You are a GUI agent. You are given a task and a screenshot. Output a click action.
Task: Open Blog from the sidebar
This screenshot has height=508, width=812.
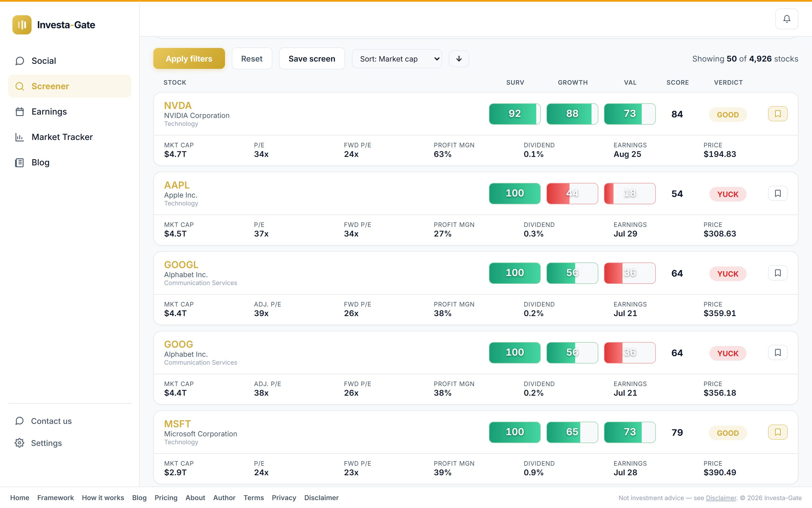[x=69, y=163]
